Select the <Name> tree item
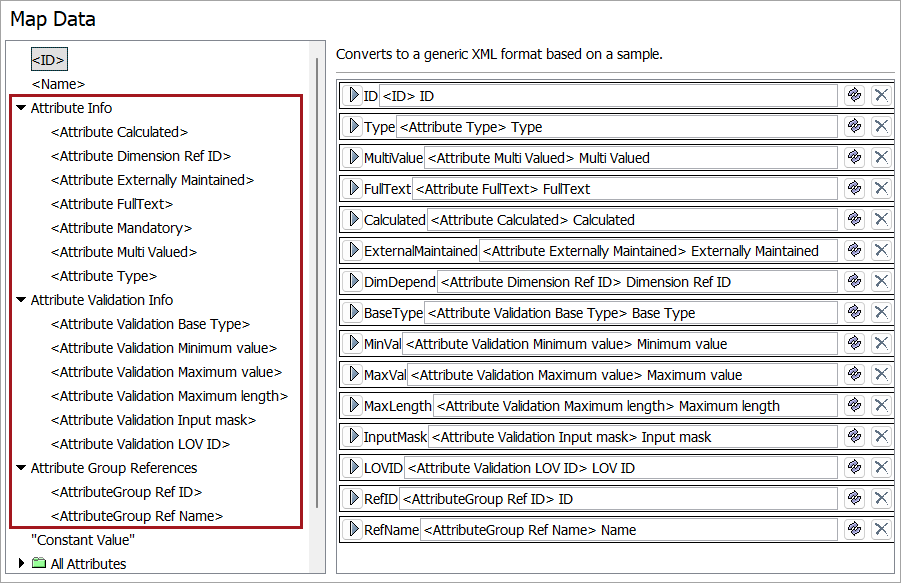 [x=58, y=84]
